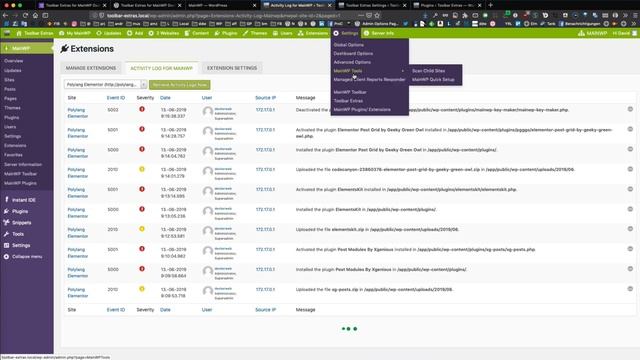Sort by Source IP in the table footer row

pos(265,310)
